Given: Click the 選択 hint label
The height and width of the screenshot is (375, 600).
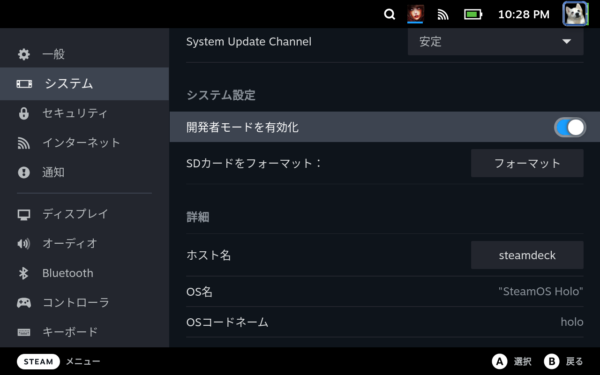Looking at the screenshot, I should point(522,362).
